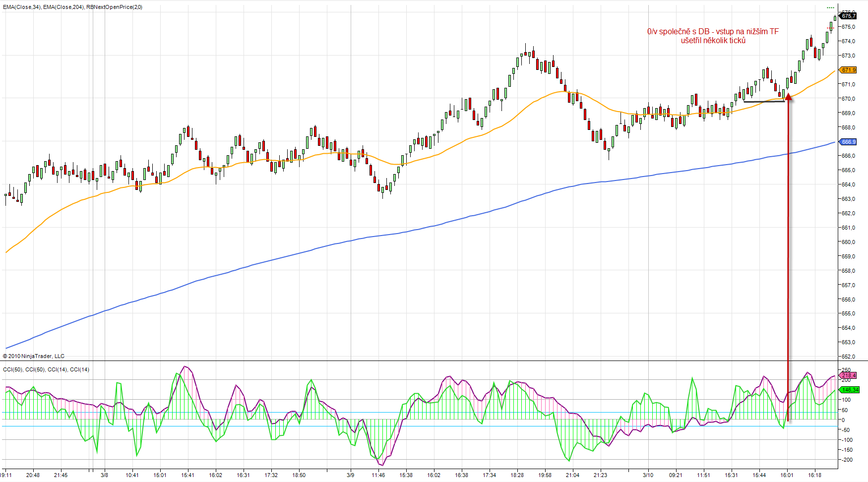The width and height of the screenshot is (868, 482).
Task: Click the 660,0 level on price axis
Action: point(848,242)
